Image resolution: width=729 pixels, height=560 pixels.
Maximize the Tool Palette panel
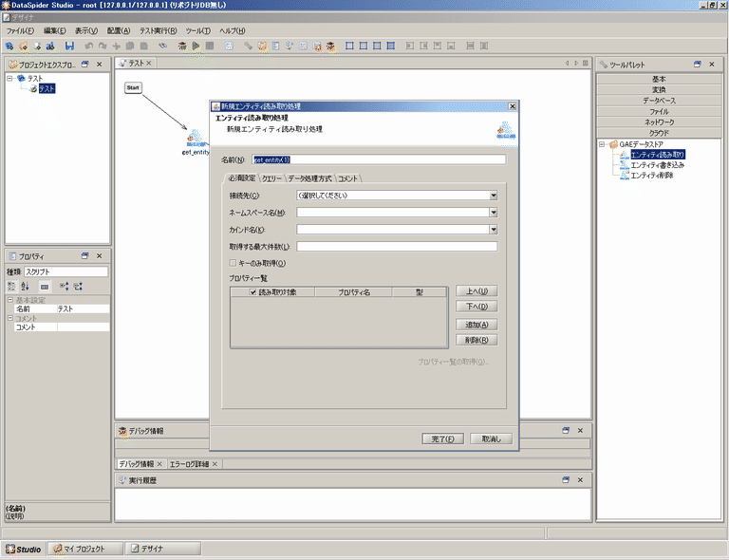(698, 65)
